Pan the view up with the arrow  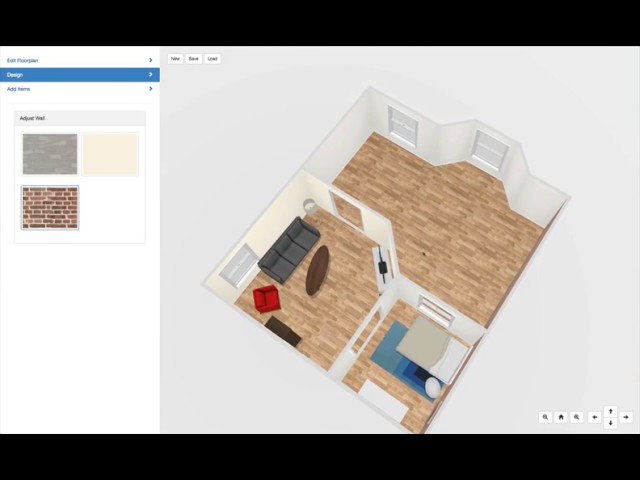pos(611,411)
